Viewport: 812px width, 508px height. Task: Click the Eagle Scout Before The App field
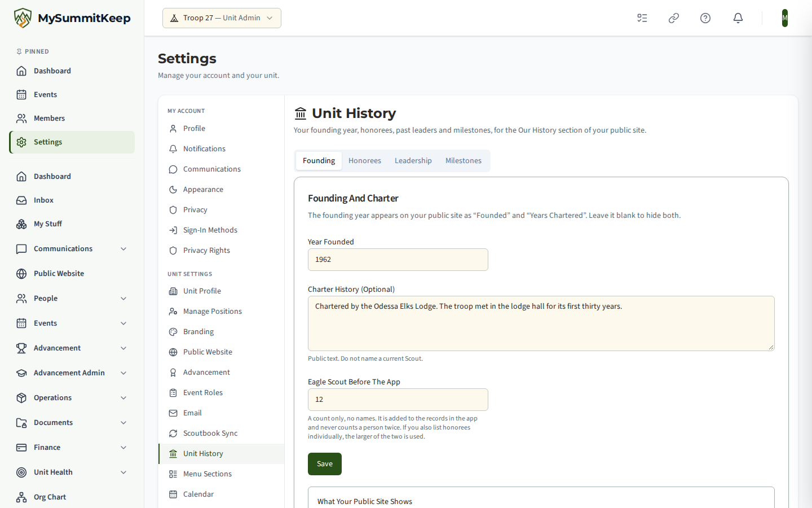[x=398, y=400]
